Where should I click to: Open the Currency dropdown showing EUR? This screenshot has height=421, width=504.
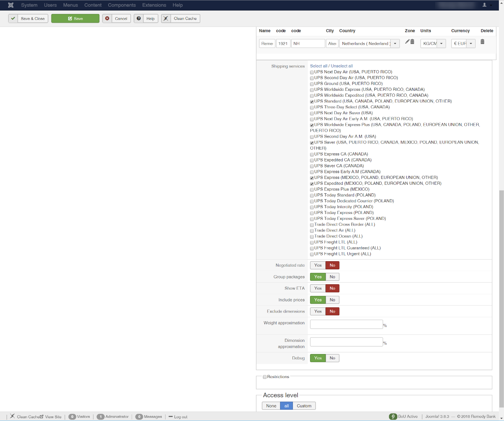click(463, 44)
